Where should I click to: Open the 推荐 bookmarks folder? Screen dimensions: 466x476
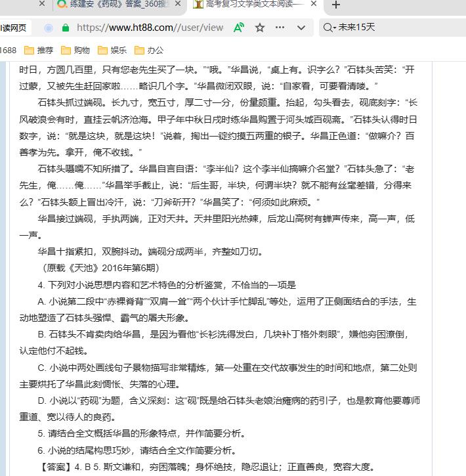(39, 50)
